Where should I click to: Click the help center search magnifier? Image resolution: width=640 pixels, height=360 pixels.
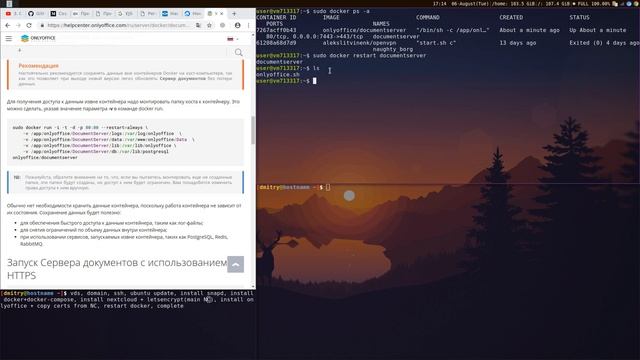[x=239, y=52]
